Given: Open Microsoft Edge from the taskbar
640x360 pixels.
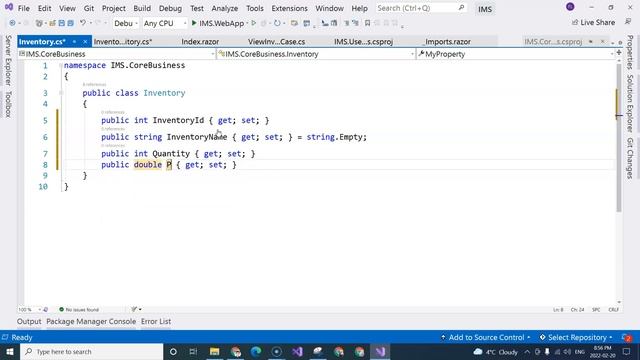Looking at the screenshot, I should click(256, 351).
